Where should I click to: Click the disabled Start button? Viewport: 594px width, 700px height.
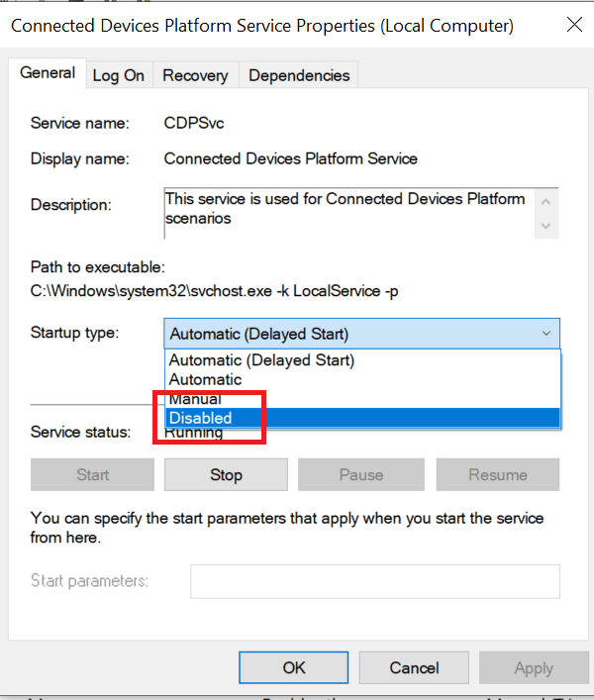(x=92, y=474)
